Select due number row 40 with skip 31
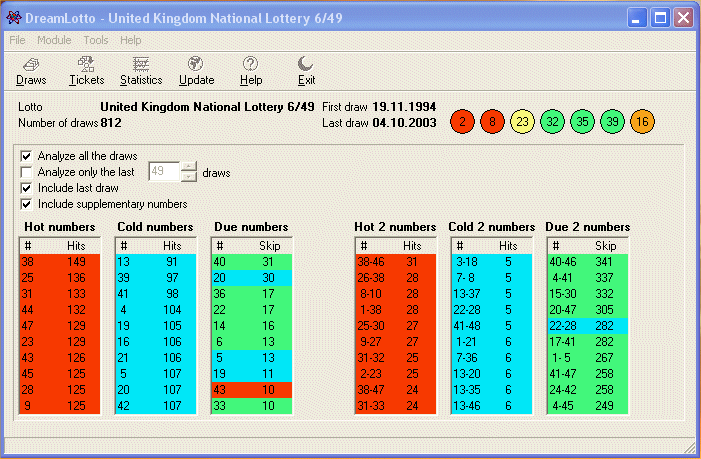701x459 pixels. tap(252, 262)
